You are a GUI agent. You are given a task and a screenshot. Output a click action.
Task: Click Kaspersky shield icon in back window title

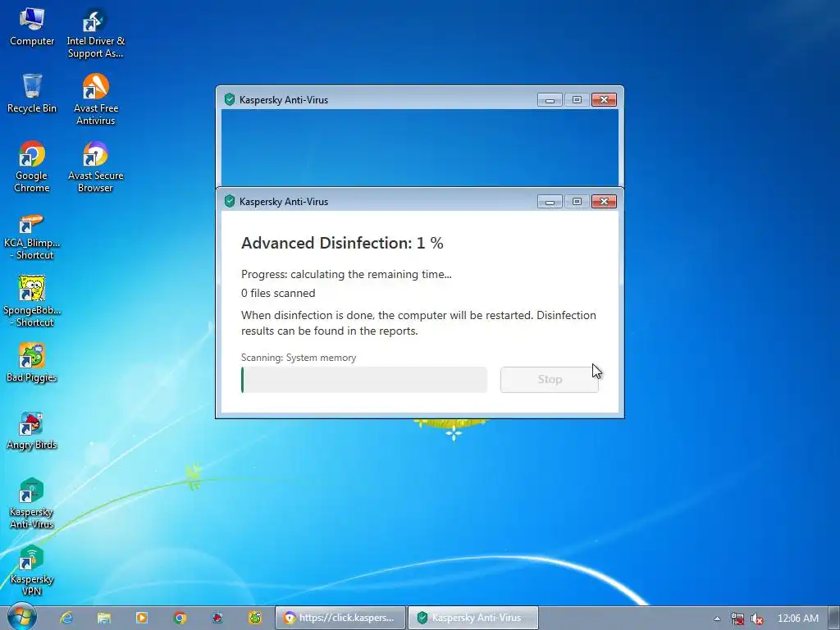pos(230,99)
